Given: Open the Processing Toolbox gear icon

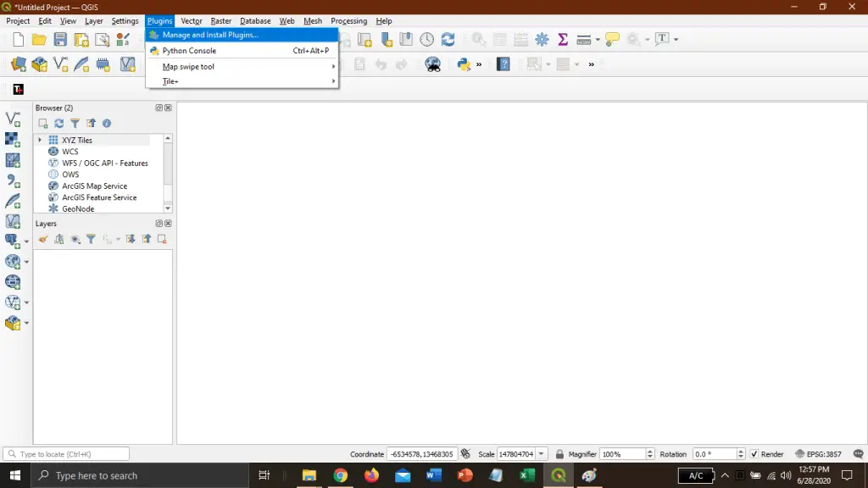Looking at the screenshot, I should click(x=542, y=39).
